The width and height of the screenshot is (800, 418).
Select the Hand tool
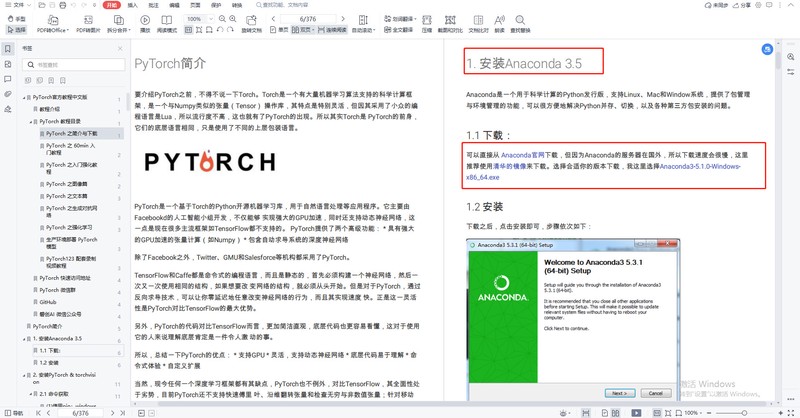click(17, 19)
